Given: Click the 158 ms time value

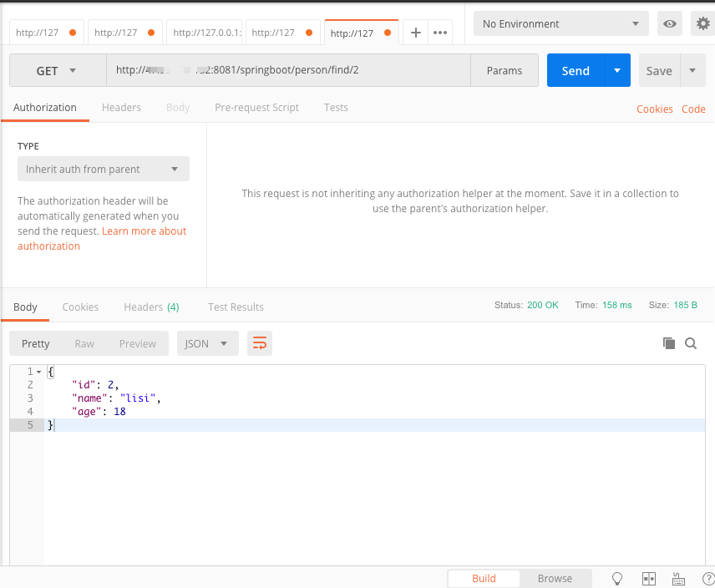Looking at the screenshot, I should tap(617, 305).
